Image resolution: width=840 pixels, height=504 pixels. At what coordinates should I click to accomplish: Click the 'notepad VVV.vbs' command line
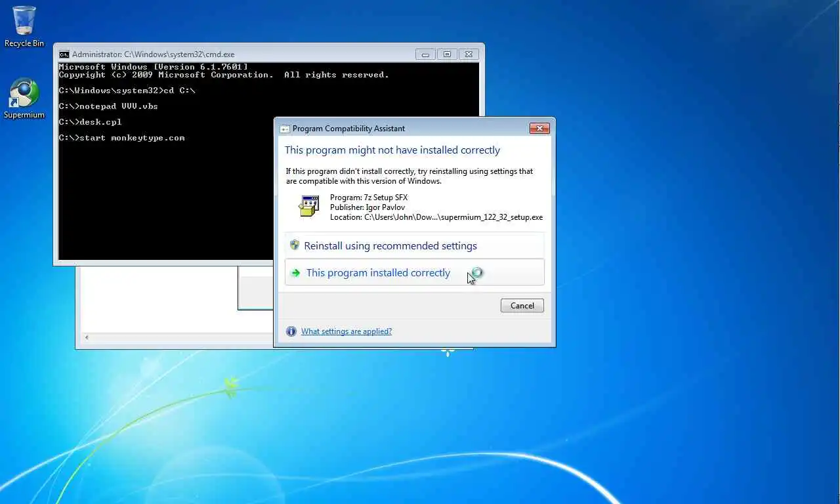coord(108,106)
